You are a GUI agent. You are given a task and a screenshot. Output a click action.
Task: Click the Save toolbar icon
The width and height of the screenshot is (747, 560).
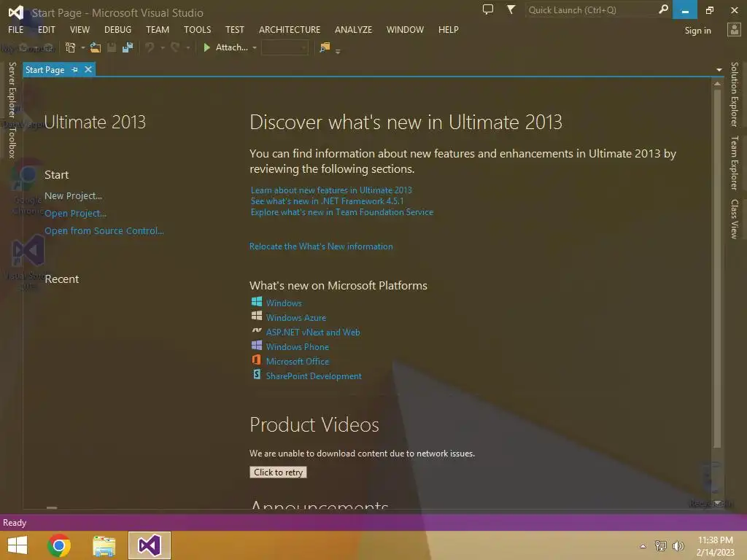tap(112, 47)
